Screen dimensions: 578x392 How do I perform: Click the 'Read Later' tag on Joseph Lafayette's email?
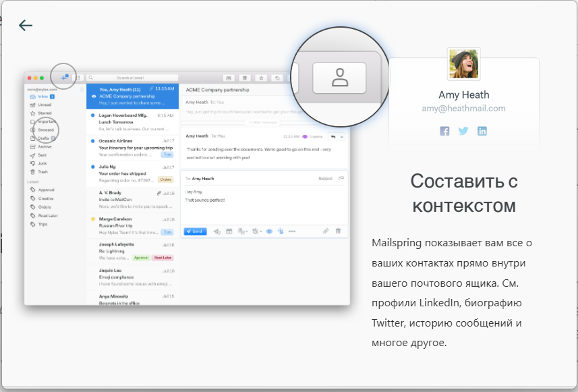pos(163,258)
